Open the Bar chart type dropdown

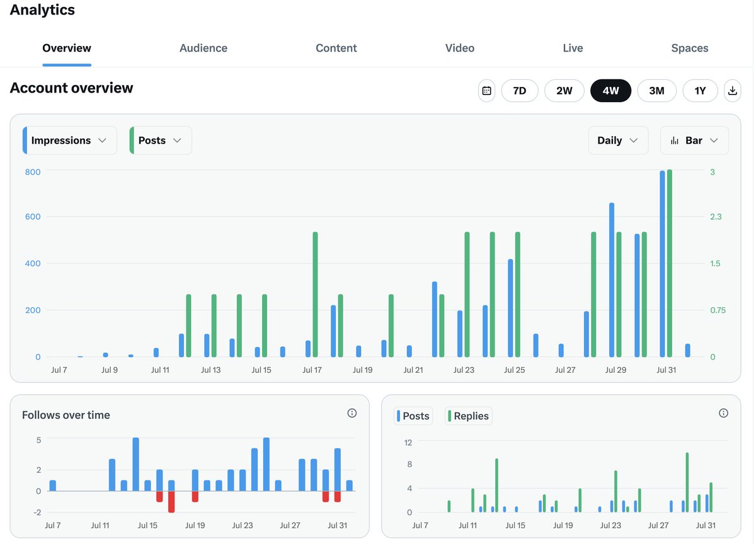[x=694, y=140]
